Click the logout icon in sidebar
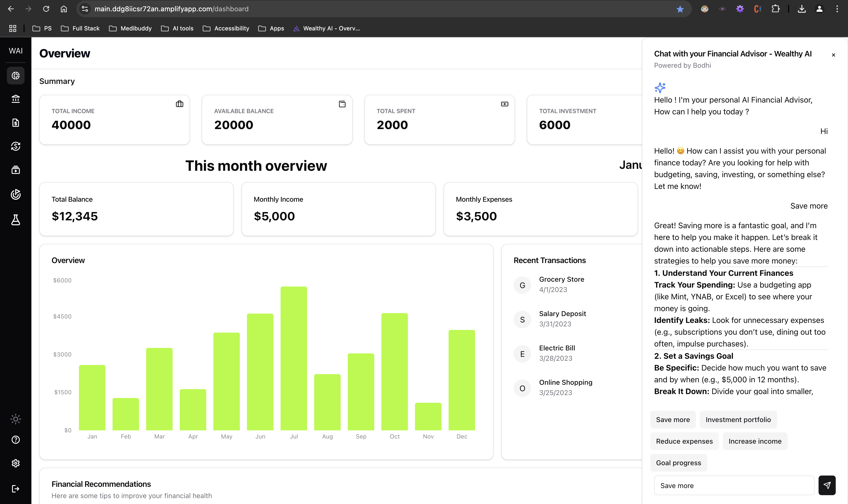The width and height of the screenshot is (848, 504). click(16, 488)
